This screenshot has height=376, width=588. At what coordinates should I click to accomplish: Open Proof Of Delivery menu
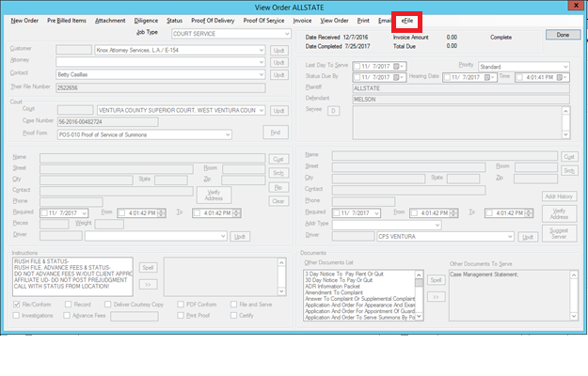click(213, 21)
